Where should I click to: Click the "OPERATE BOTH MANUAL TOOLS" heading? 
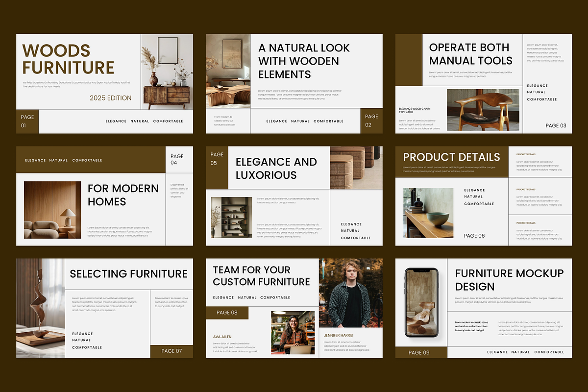(471, 54)
